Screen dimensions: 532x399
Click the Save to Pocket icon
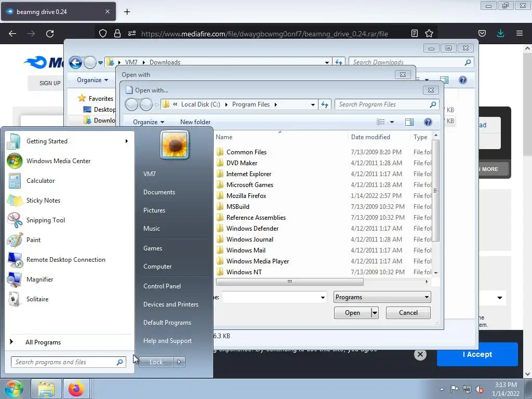click(x=482, y=33)
